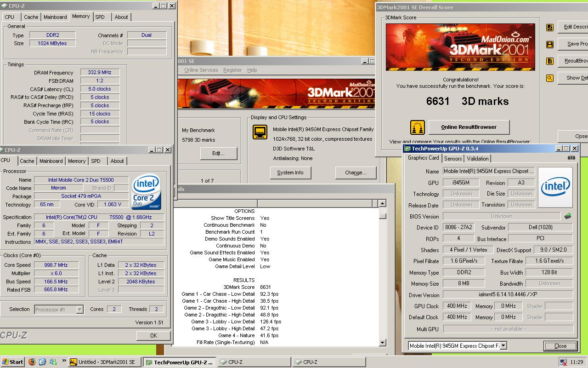Click the Edit Description document icon
Viewport: 588px width, 368px height.
[x=550, y=28]
